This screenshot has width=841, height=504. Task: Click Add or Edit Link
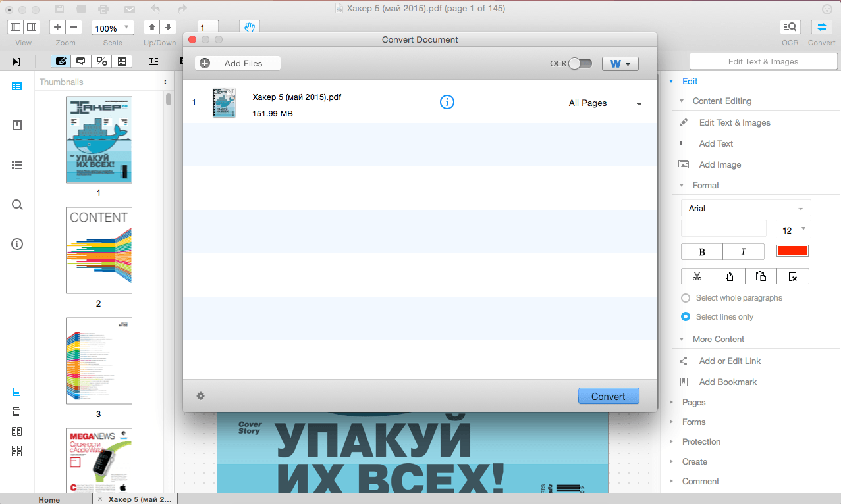(x=730, y=361)
